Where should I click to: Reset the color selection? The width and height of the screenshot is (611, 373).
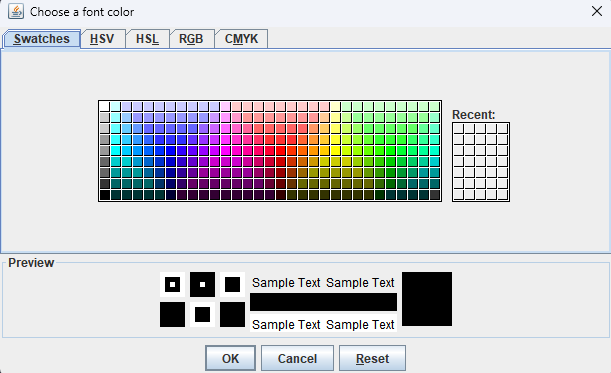pos(372,358)
